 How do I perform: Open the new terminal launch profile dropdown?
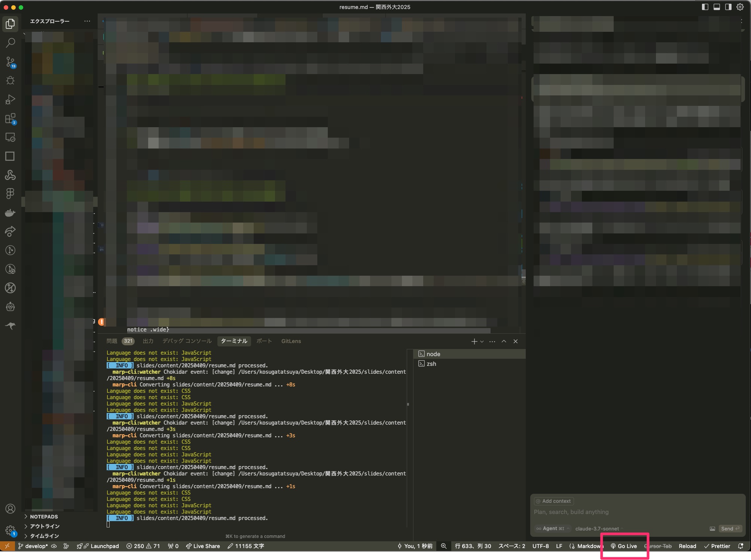[x=482, y=342]
